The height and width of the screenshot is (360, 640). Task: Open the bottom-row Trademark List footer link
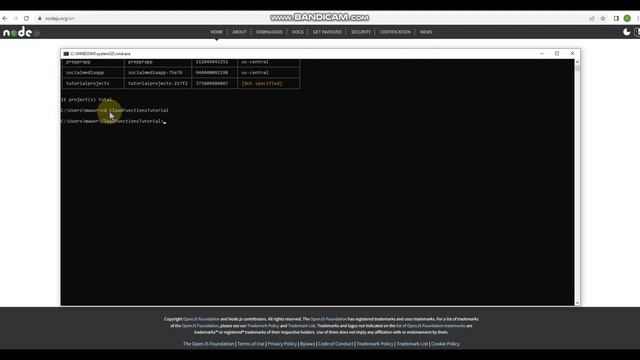[412, 344]
